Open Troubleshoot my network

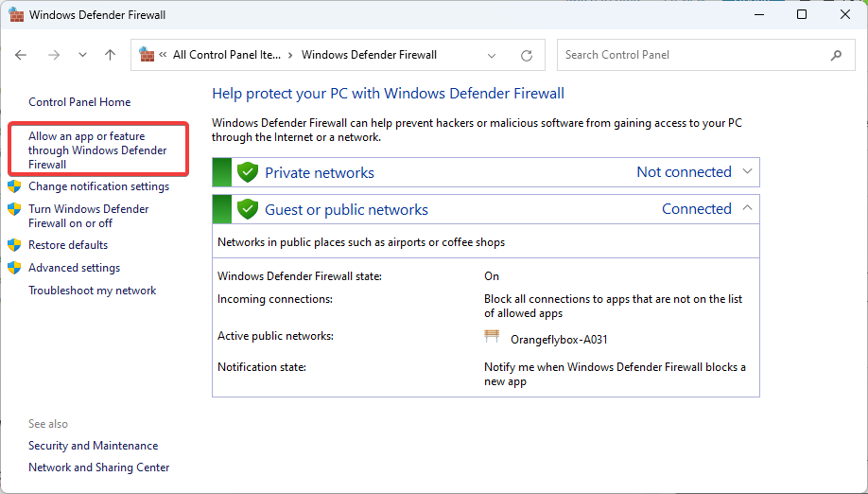point(93,291)
